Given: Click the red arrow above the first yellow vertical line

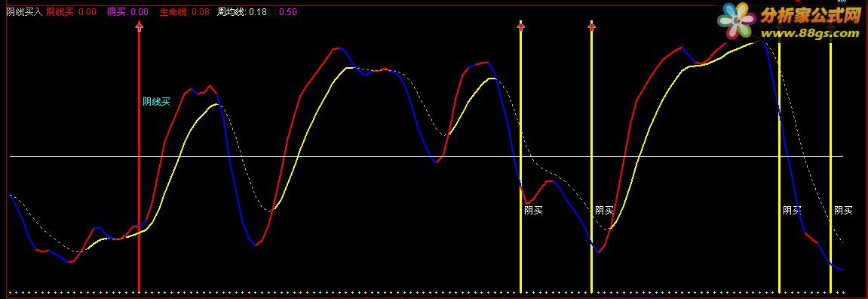Looking at the screenshot, I should (520, 26).
